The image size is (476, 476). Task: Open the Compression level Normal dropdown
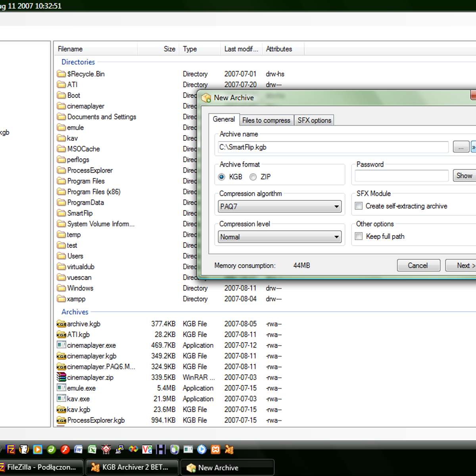point(280,237)
